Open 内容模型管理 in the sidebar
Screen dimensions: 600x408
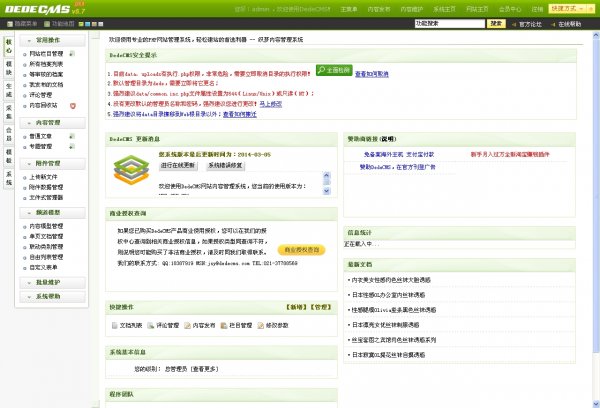tap(46, 226)
